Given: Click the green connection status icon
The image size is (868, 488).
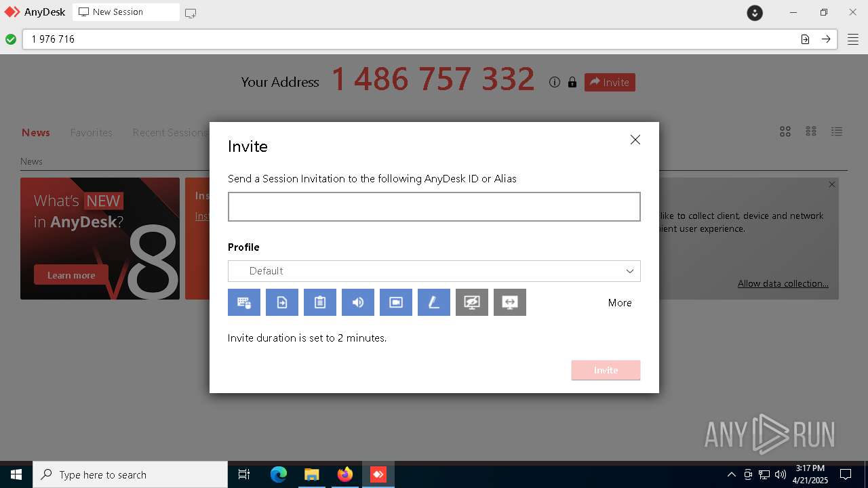Looking at the screenshot, I should [x=11, y=39].
